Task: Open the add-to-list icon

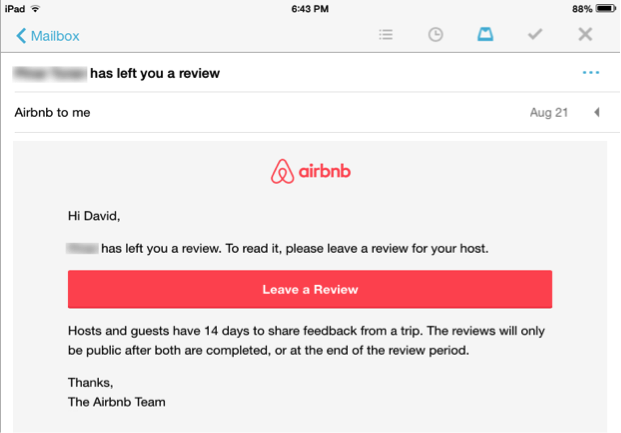Action: [386, 35]
